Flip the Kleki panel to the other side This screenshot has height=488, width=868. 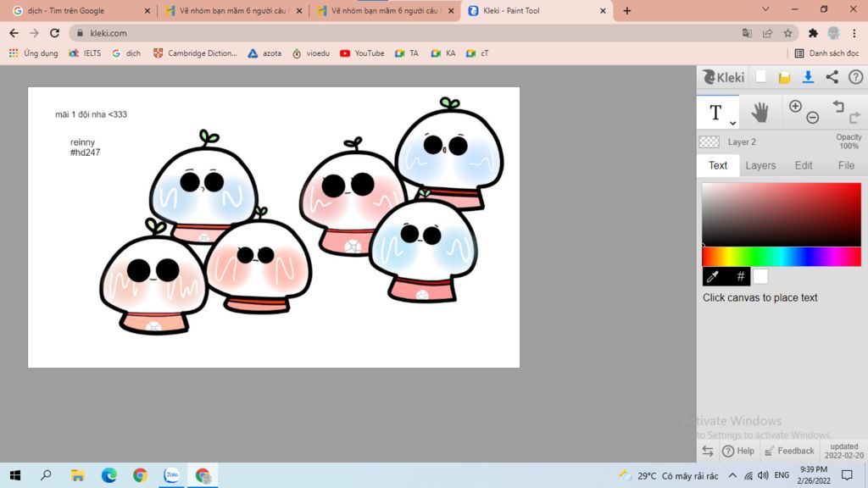(x=708, y=451)
